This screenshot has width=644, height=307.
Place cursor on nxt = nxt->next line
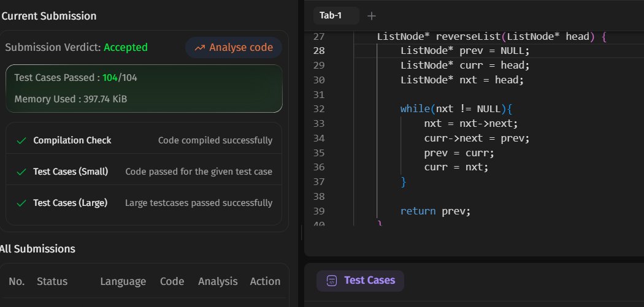pos(472,124)
